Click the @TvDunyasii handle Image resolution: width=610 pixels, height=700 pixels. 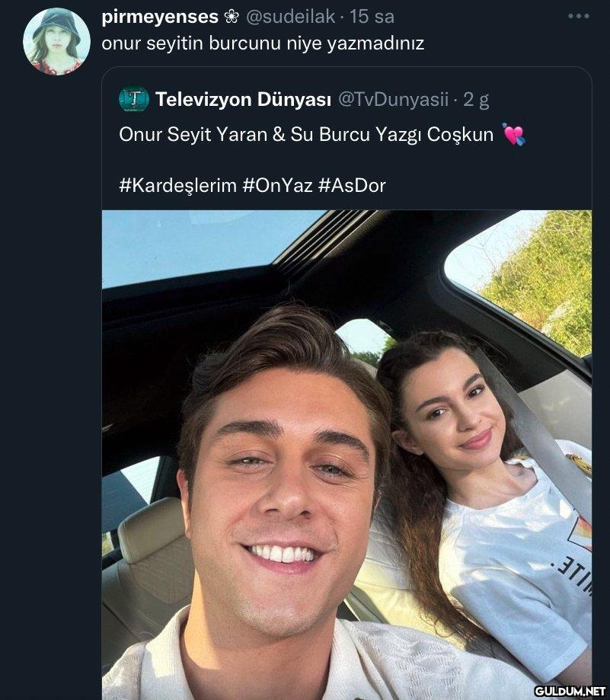392,99
